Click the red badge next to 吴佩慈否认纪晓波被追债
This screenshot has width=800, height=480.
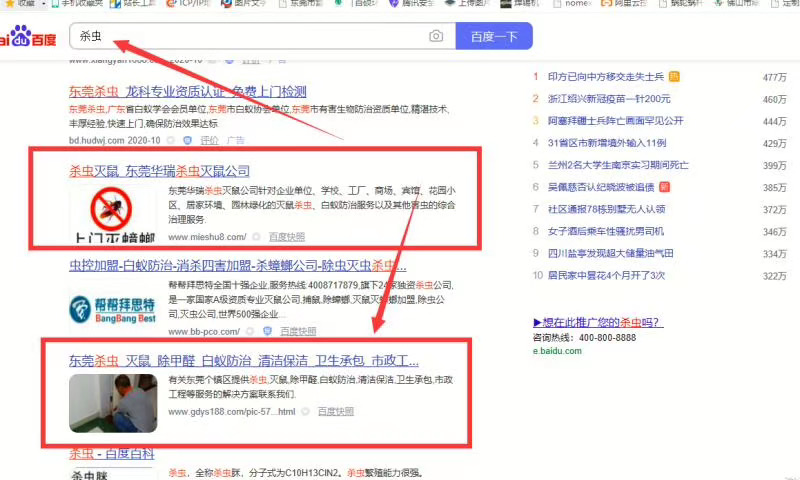click(x=664, y=187)
